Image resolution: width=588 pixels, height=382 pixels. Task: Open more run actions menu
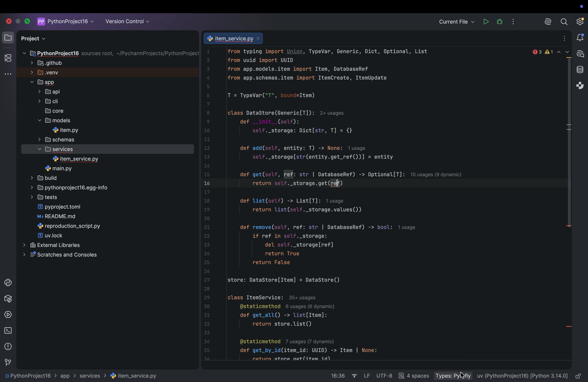[x=513, y=22]
